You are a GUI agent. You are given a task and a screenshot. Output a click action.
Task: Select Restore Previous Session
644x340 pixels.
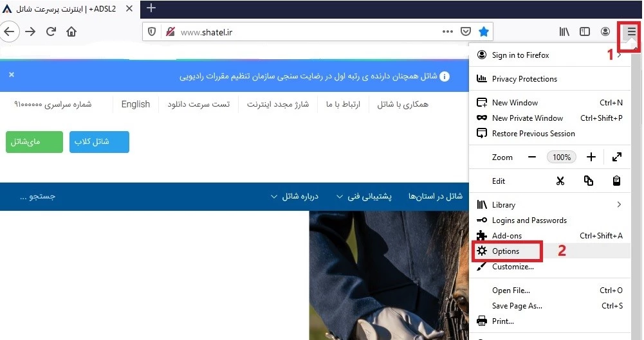549,134
